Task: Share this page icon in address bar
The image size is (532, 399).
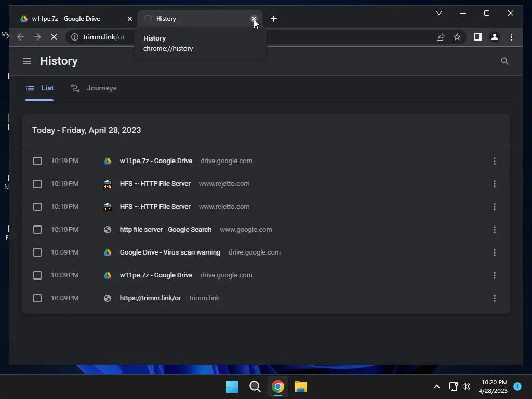Action: coord(441,37)
